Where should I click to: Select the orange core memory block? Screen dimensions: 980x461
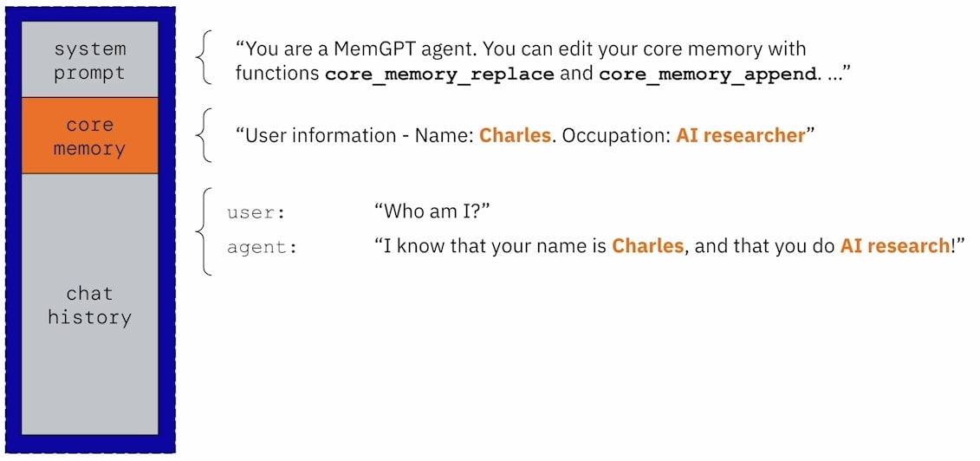(90, 135)
